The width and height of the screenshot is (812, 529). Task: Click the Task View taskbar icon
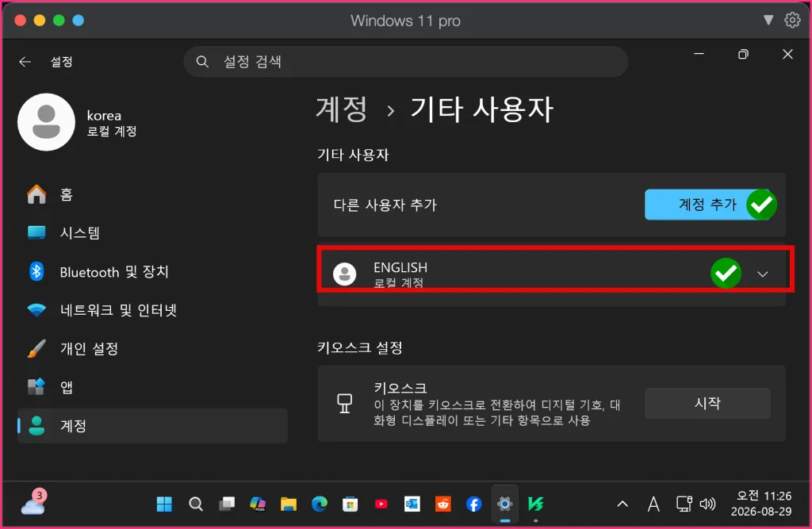point(227,504)
